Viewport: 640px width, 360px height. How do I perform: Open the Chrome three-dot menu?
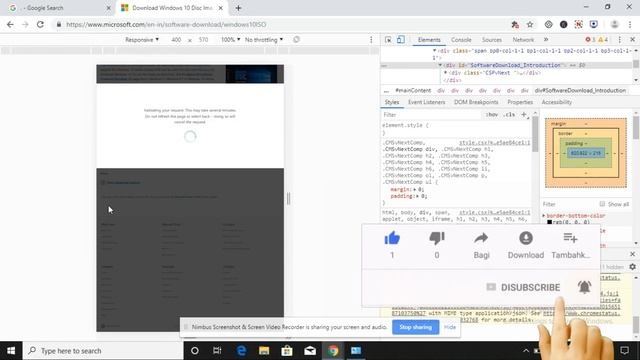631,24
